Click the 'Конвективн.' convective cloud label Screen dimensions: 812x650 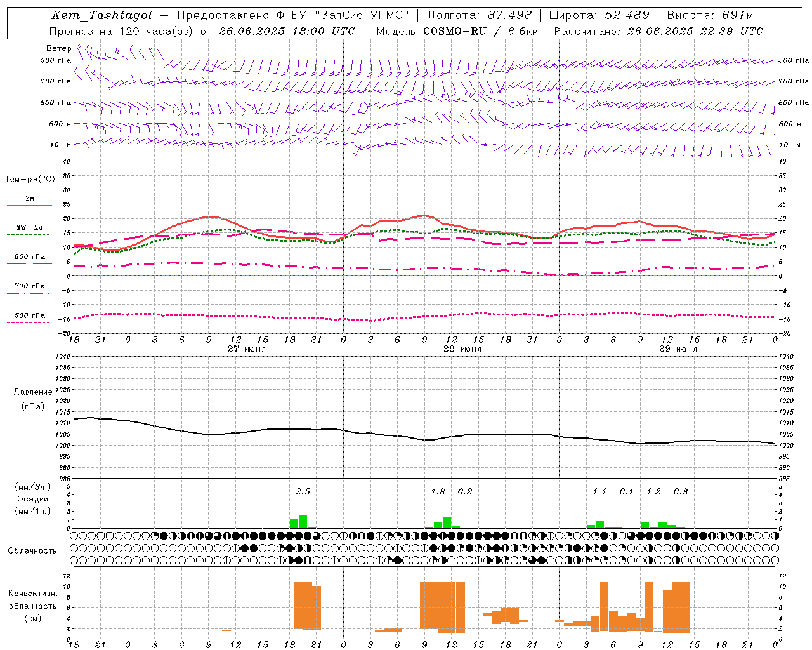pyautogui.click(x=32, y=594)
